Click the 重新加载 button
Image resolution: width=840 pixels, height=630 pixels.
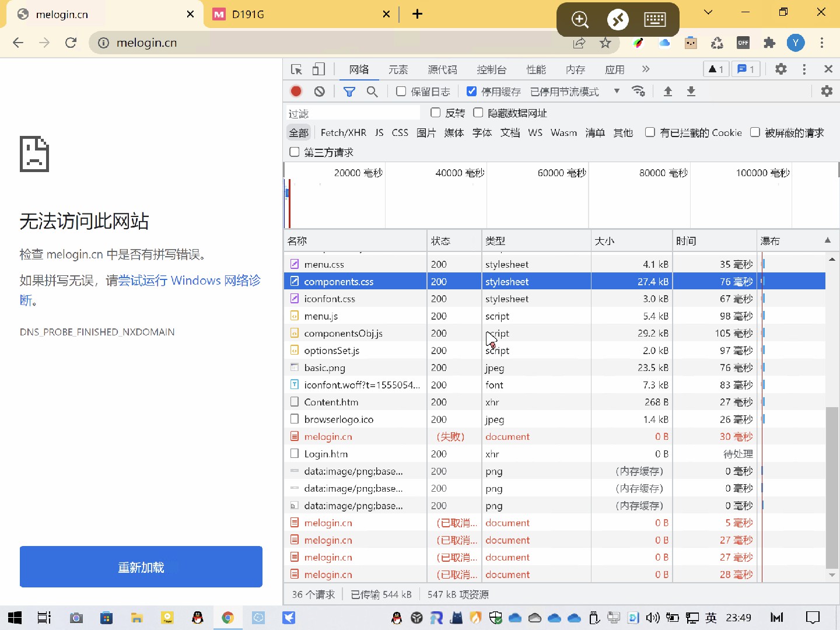point(141,566)
